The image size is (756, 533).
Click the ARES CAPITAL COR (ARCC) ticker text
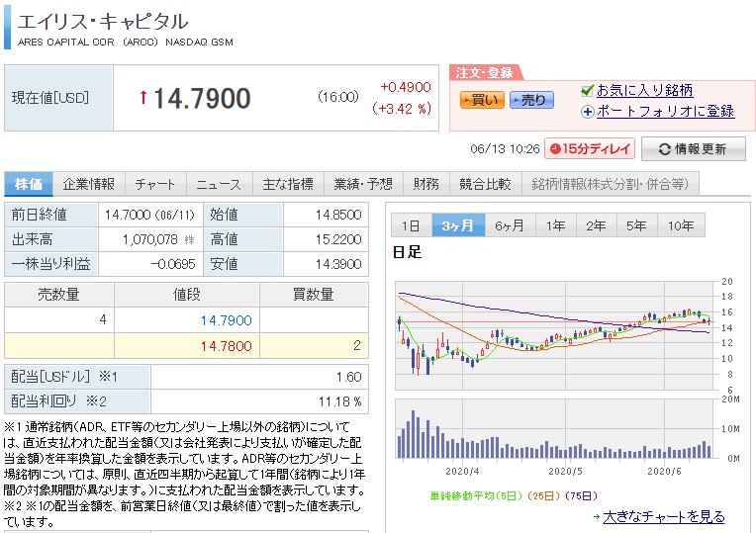pos(88,42)
